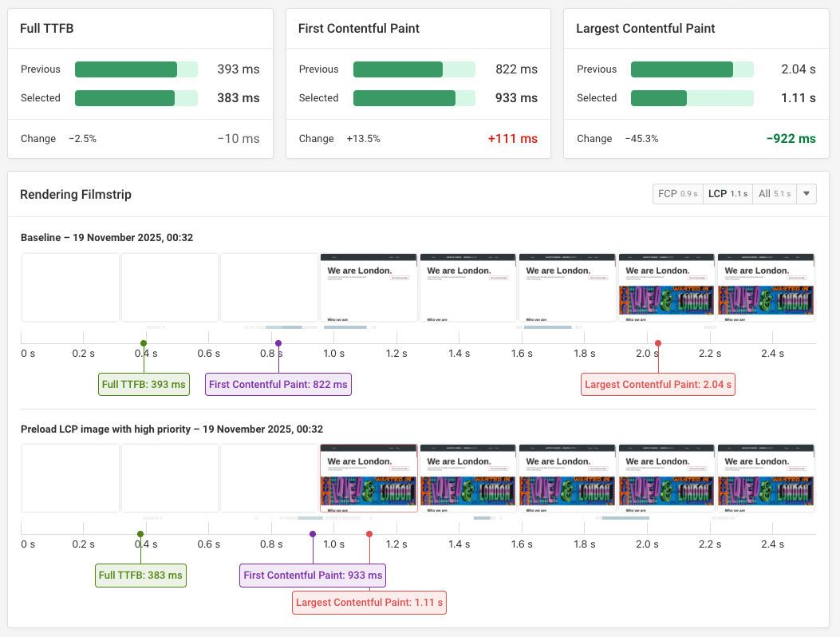This screenshot has width=840, height=637.
Task: Click the red LCP dot on baseline timeline
Action: tap(658, 343)
